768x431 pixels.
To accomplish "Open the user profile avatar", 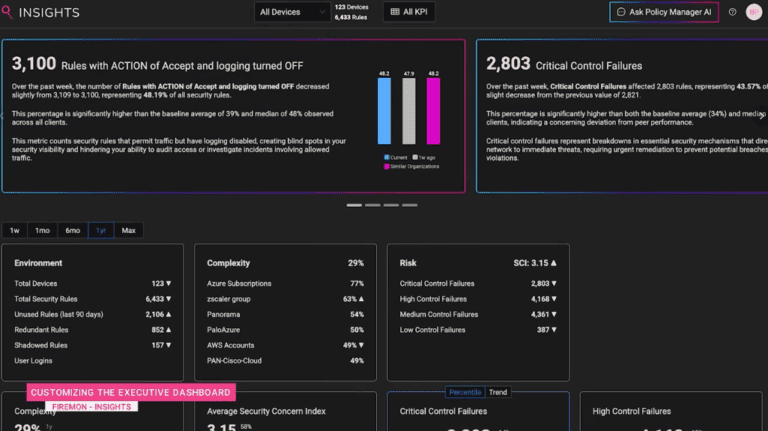I will click(x=753, y=12).
